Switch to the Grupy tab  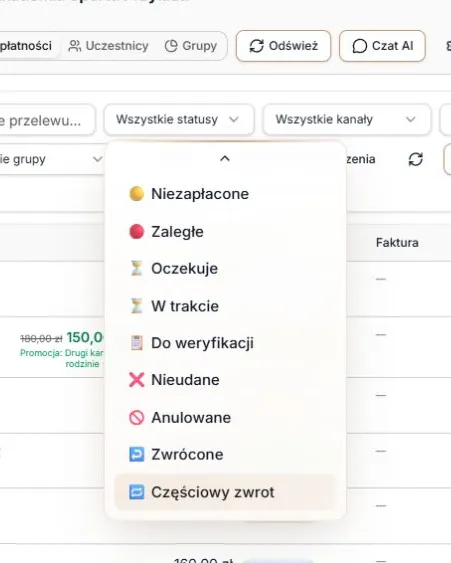[191, 46]
